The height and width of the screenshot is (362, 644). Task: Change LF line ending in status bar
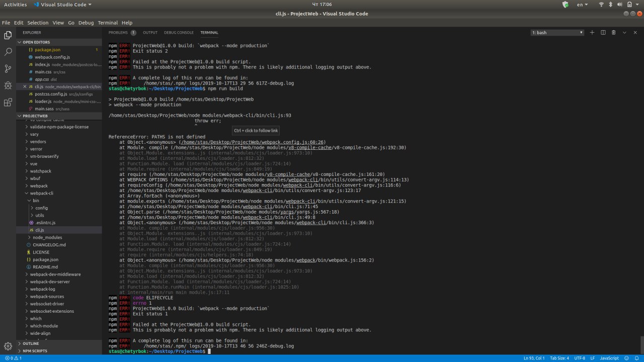pyautogui.click(x=592, y=358)
